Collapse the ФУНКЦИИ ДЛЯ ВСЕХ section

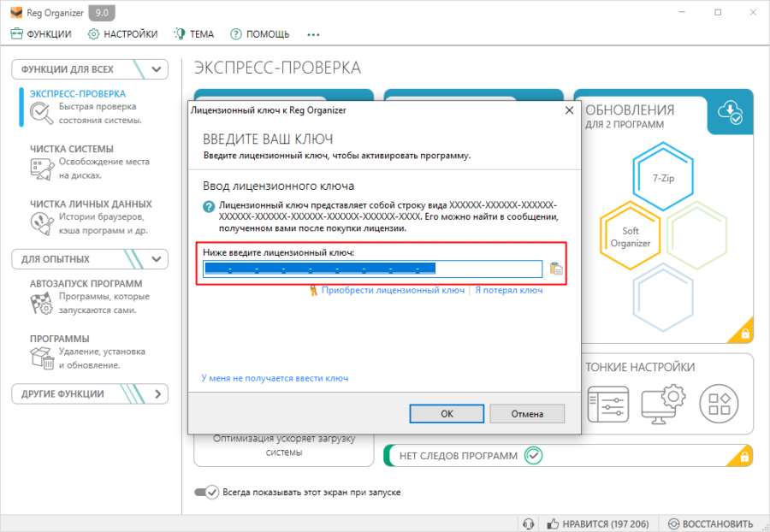pos(90,69)
